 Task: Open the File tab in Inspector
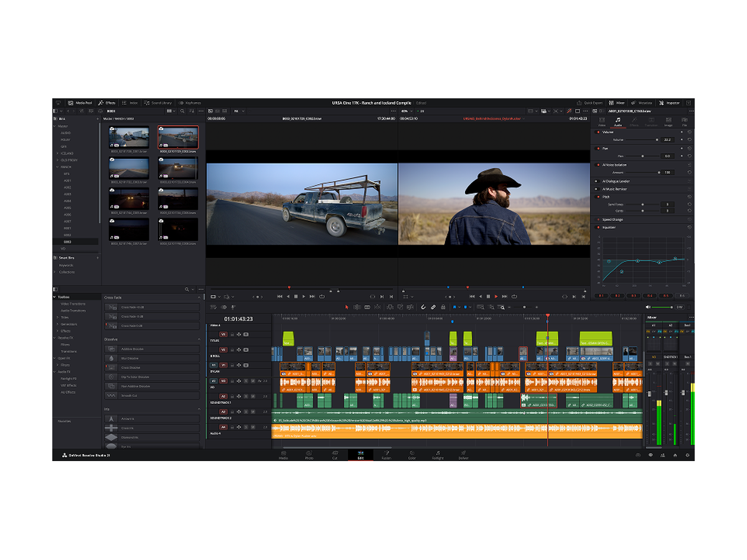(685, 121)
